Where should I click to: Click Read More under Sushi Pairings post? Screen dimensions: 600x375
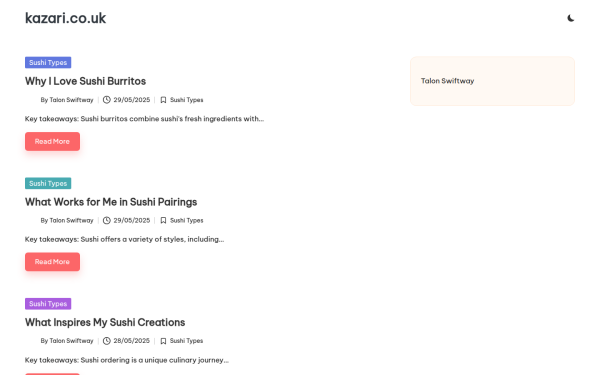(x=52, y=262)
